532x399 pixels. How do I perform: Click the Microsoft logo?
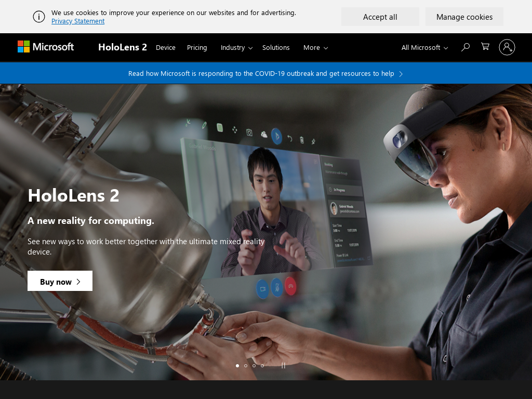(46, 47)
